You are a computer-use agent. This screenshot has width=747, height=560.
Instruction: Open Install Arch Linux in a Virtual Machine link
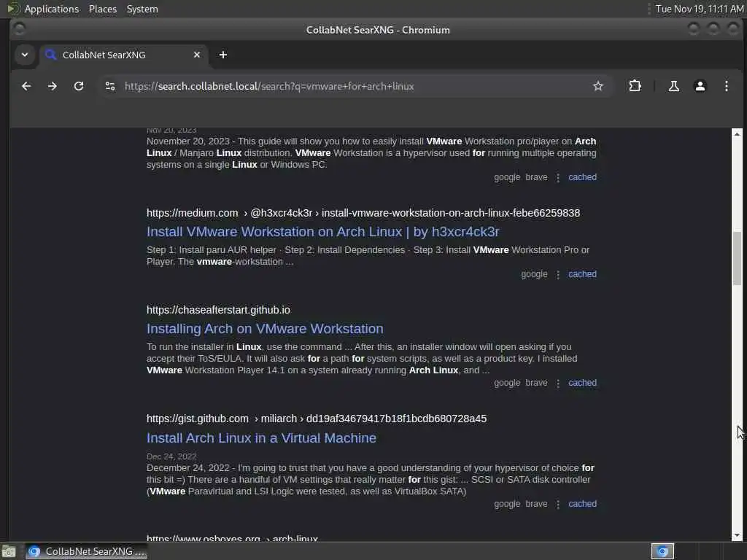261,437
